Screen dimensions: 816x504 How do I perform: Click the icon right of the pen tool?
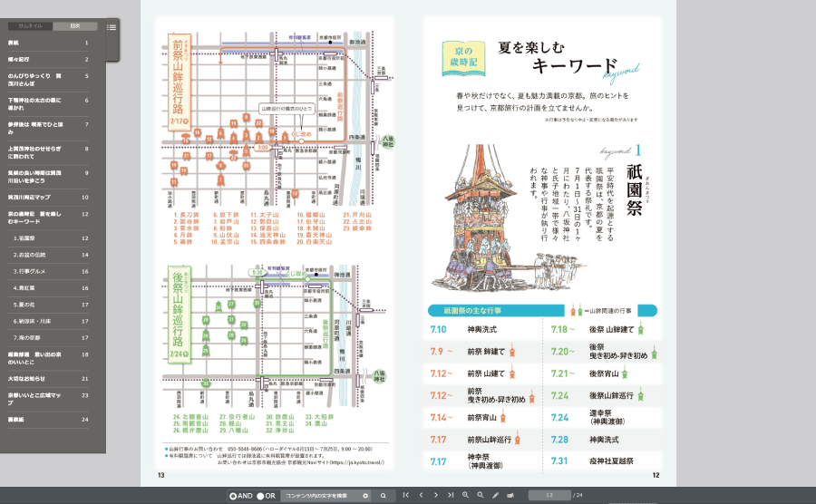point(510,496)
